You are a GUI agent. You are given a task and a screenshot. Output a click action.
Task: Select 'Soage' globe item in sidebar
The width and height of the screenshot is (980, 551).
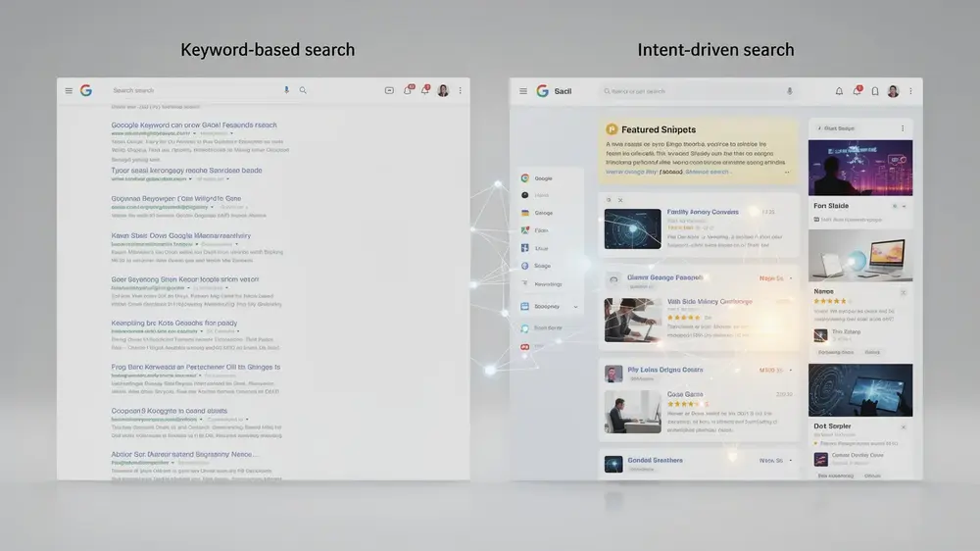[x=536, y=266]
